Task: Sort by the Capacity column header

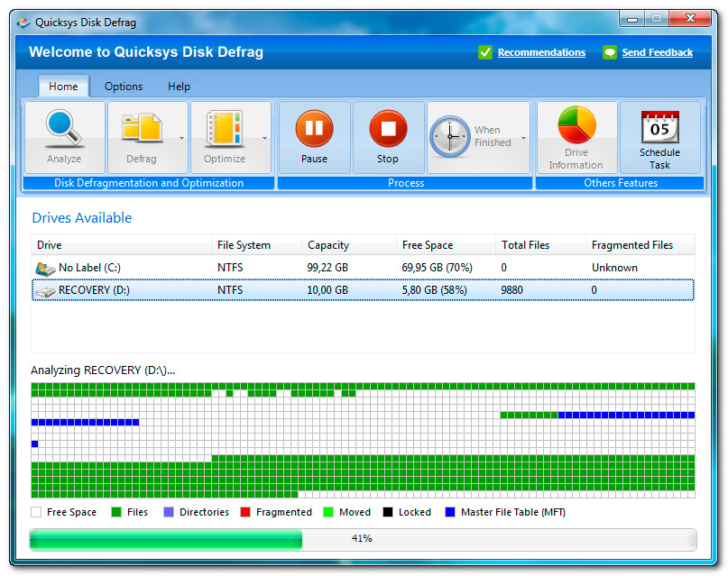Action: pos(349,245)
